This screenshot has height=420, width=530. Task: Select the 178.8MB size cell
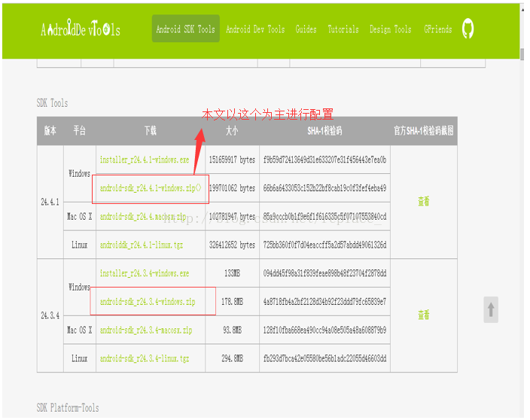click(x=232, y=302)
